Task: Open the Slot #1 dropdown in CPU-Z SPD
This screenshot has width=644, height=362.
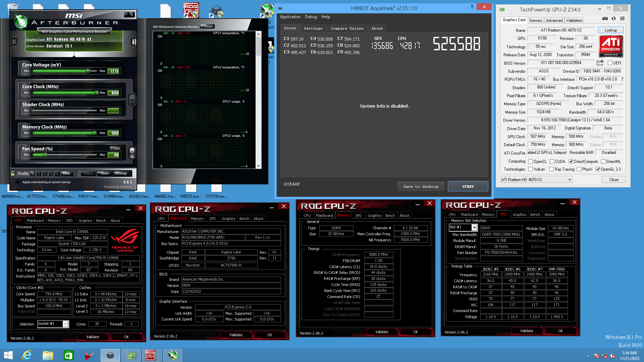Action: [463, 228]
